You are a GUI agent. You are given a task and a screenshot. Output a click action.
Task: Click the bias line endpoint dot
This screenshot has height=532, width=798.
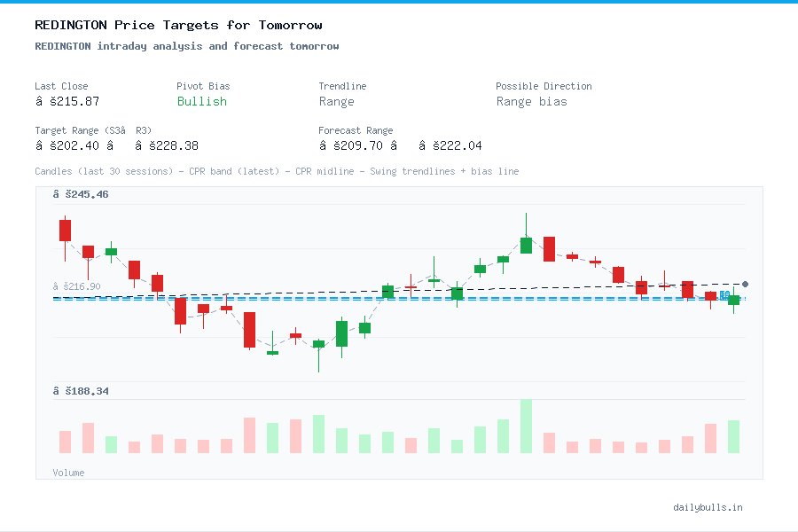point(745,284)
